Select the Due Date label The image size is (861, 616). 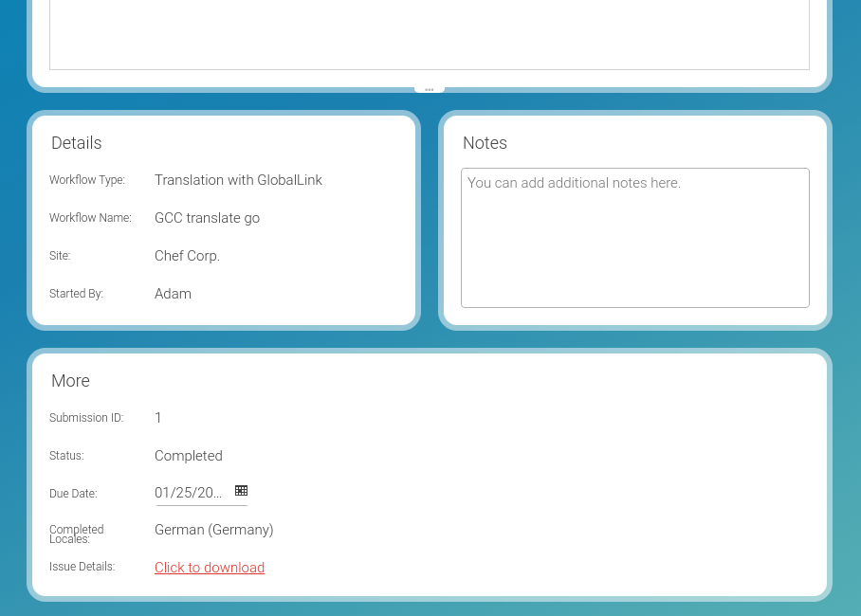[73, 494]
